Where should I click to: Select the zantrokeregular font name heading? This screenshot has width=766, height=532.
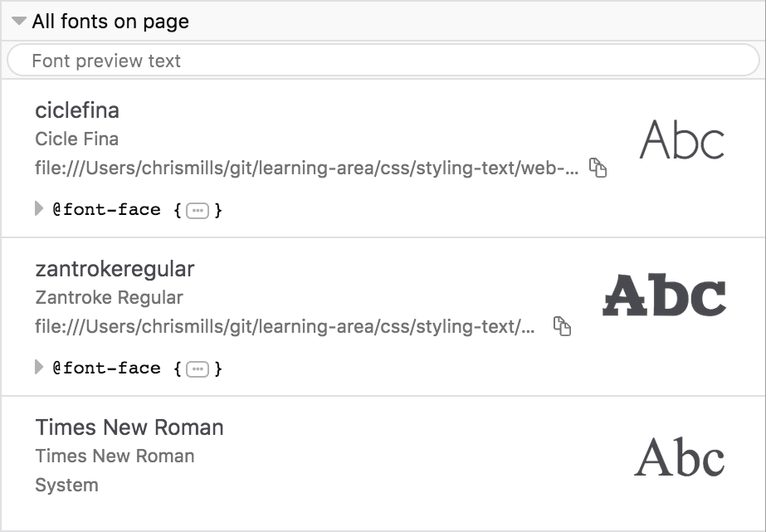click(x=115, y=269)
